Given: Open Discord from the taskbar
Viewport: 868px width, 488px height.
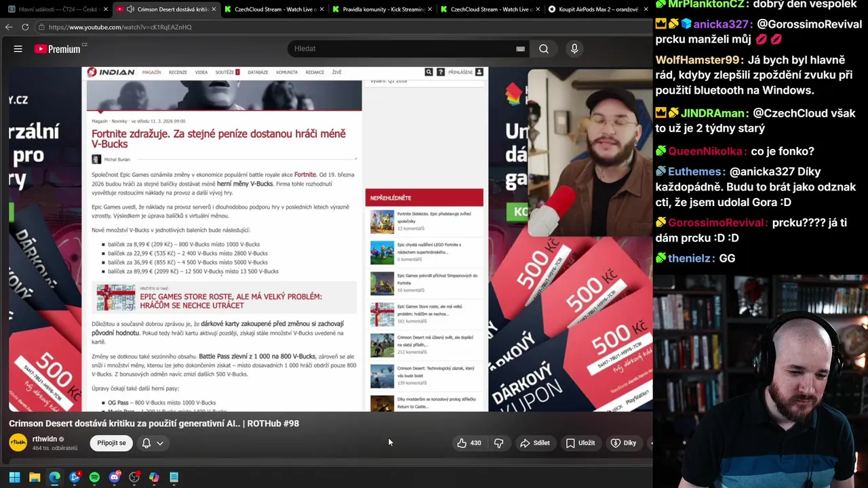Looking at the screenshot, I should (115, 477).
